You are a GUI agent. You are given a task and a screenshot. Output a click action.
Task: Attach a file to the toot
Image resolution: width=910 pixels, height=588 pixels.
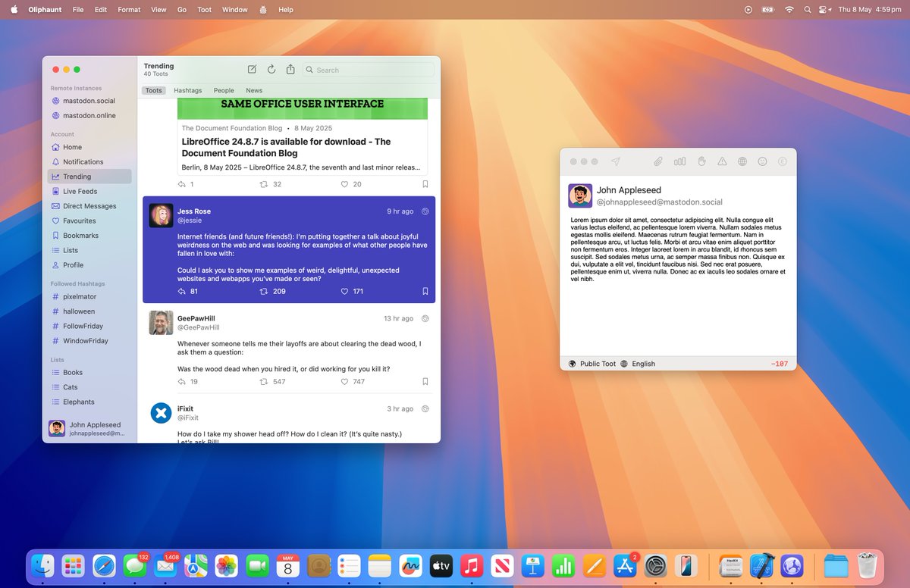click(657, 161)
